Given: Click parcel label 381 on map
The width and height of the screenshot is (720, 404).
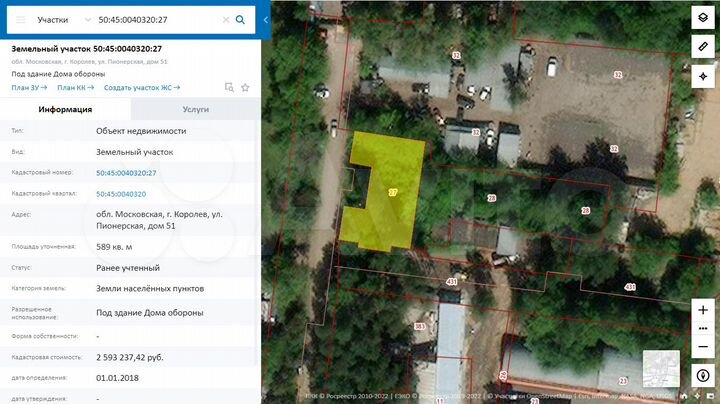Looking at the screenshot, I should click(420, 326).
